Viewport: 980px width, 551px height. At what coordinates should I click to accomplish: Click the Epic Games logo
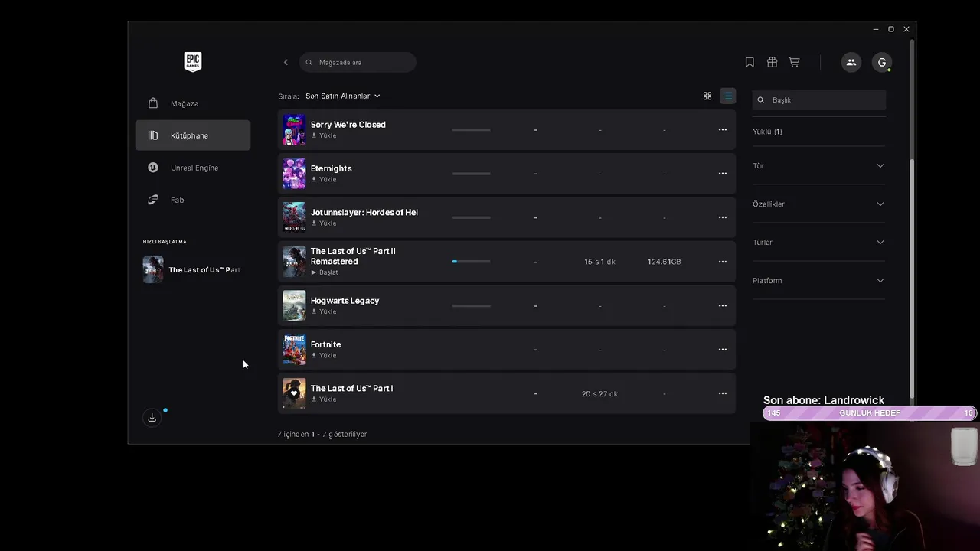(x=193, y=62)
